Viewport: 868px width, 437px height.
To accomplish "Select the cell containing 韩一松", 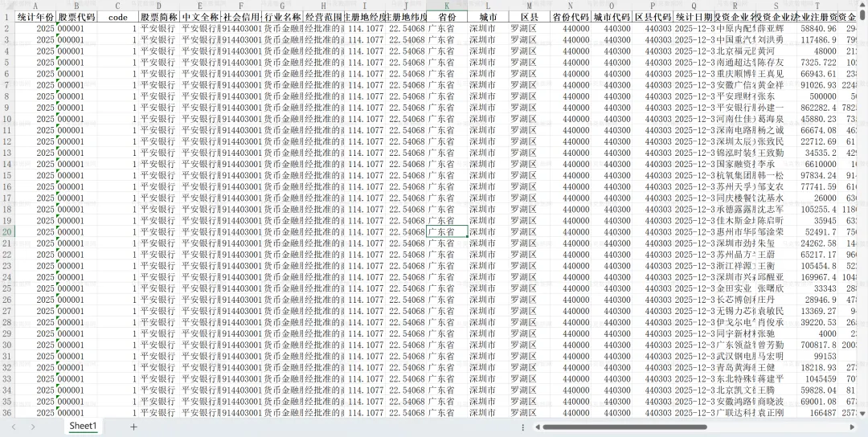I will 776,175.
